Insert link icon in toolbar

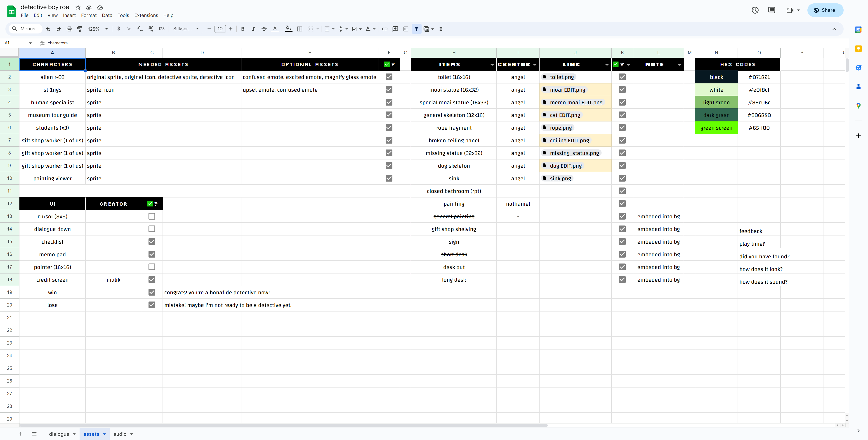(384, 29)
